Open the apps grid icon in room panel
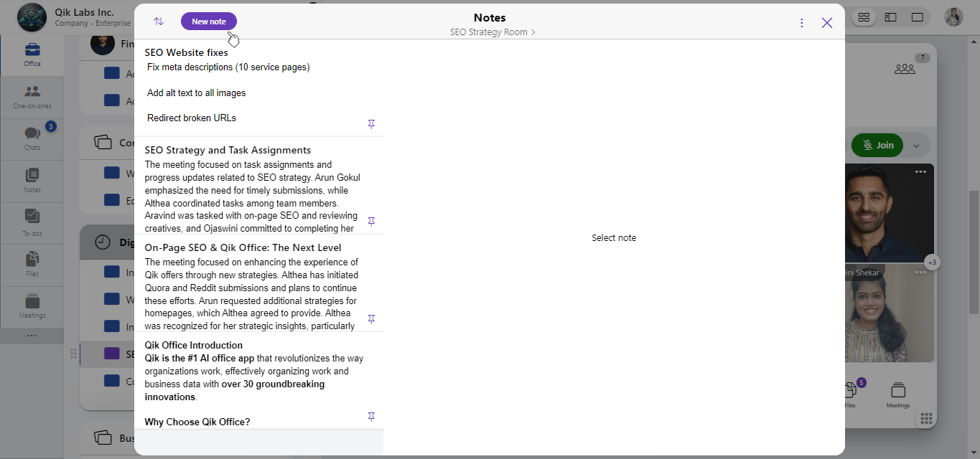Screen dimensions: 980x459 tap(926, 419)
